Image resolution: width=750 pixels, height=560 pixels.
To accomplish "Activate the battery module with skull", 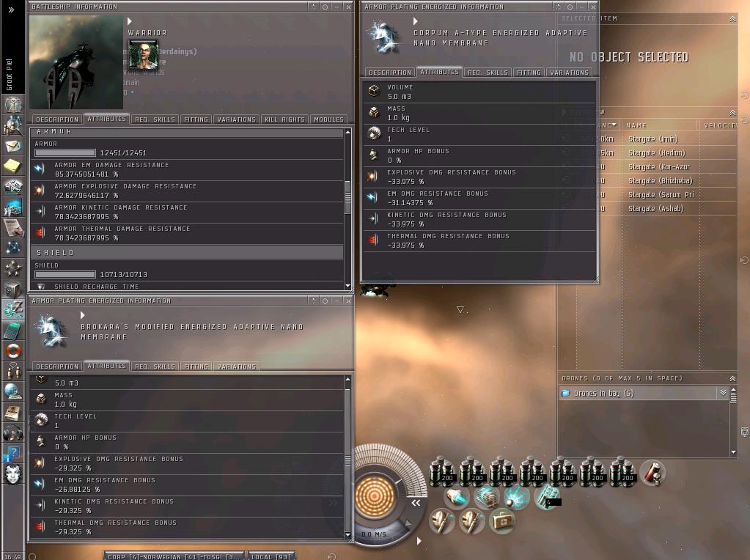I will pyautogui.click(x=652, y=472).
